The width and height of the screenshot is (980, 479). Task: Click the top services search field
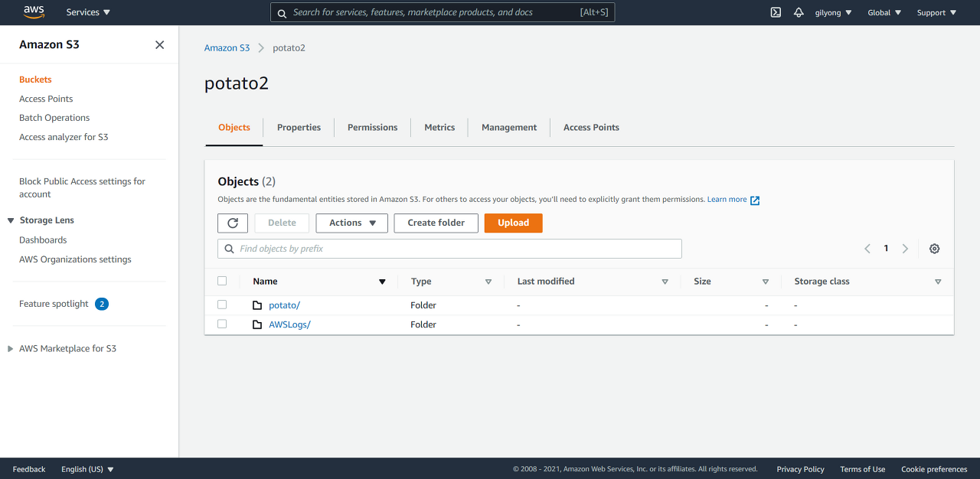click(x=443, y=12)
